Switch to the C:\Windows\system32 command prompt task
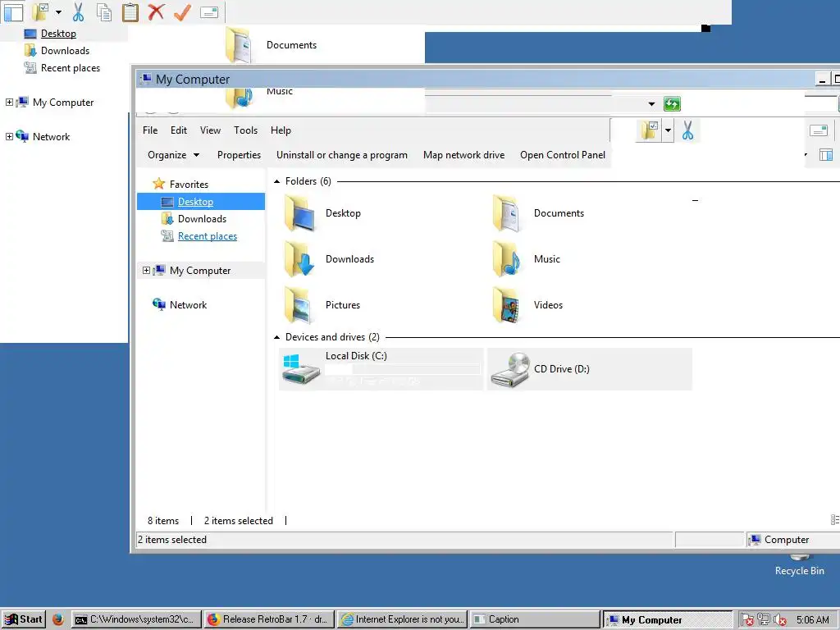840x630 pixels. pos(136,620)
